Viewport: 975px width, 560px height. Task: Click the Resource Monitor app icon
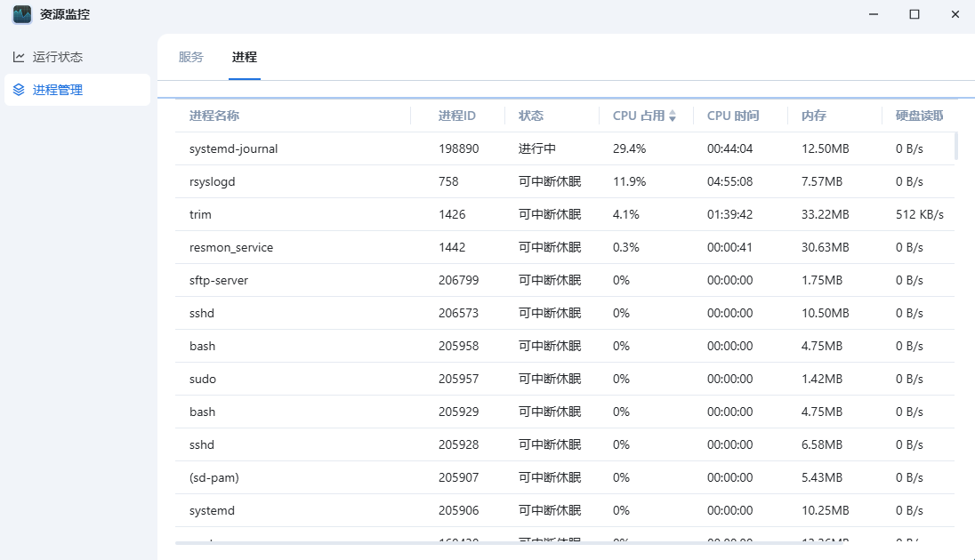[22, 14]
